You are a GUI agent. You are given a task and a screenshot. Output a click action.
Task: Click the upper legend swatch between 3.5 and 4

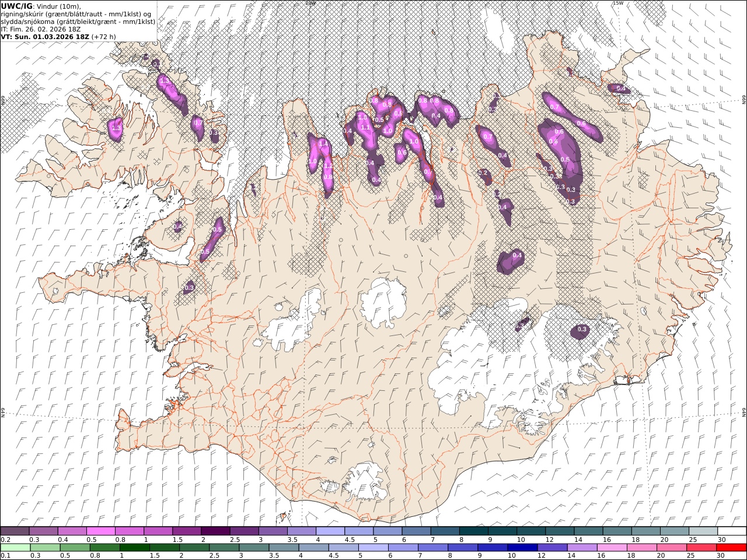301,531
